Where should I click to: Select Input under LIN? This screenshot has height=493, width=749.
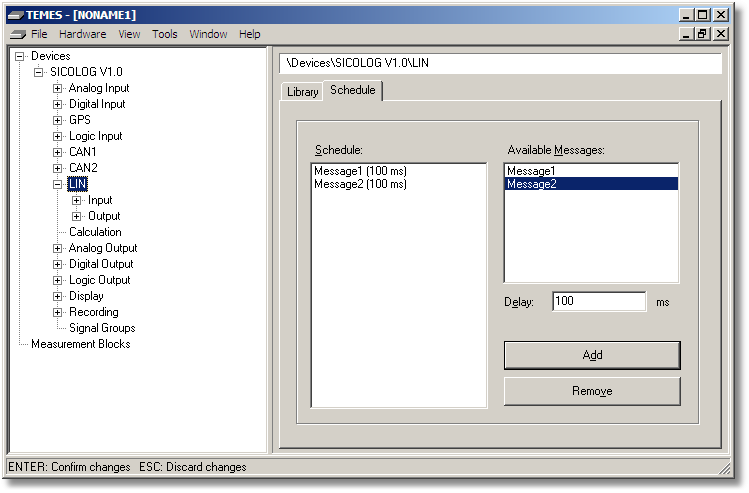[x=100, y=200]
